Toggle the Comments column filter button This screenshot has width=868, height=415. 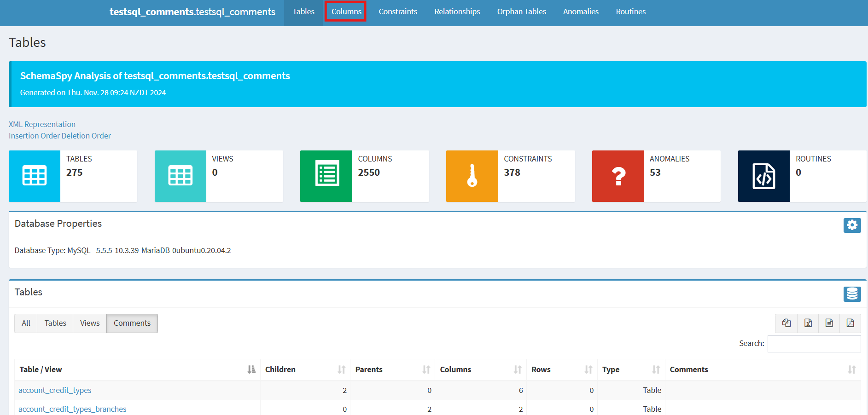tap(132, 323)
